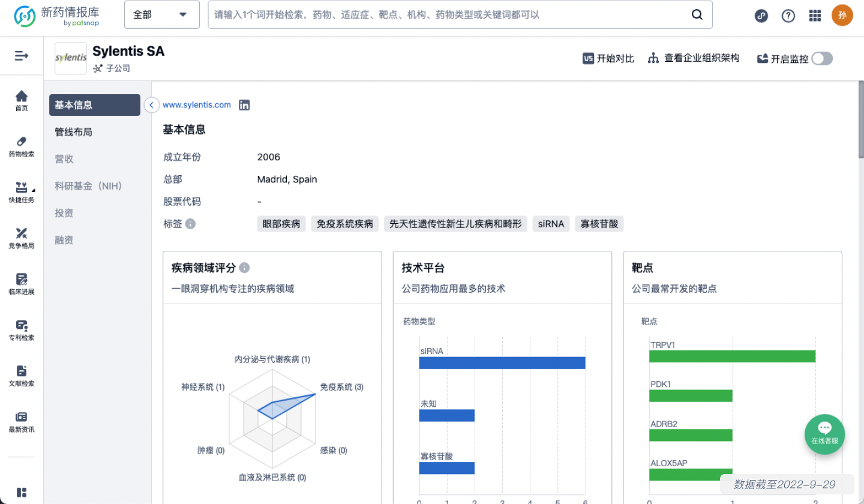Viewport: 864px width, 504px height.
Task: Click the 免疫系统疾病 tag
Action: coord(345,224)
